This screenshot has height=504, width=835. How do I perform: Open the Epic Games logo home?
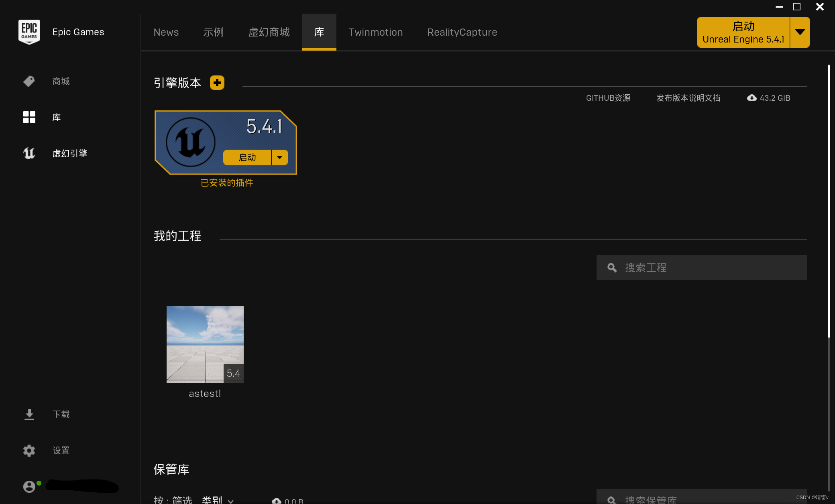[x=29, y=32]
